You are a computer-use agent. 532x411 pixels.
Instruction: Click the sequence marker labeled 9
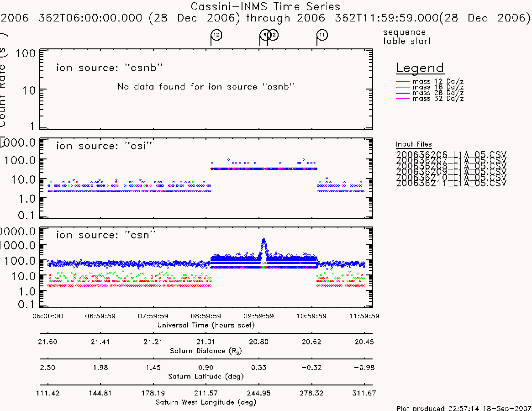[x=265, y=35]
